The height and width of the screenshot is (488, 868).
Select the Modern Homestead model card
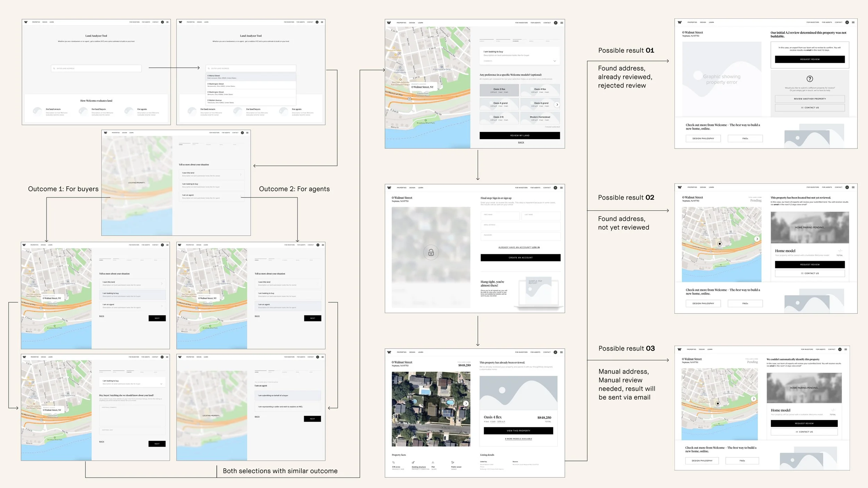540,118
